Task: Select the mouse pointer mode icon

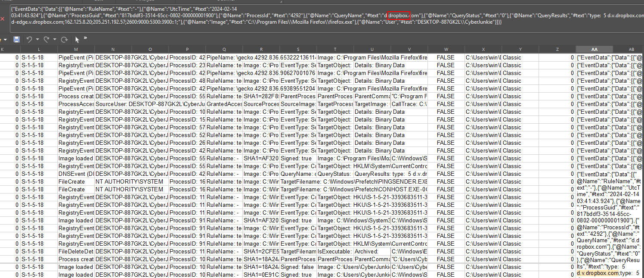Action: (x=77, y=39)
